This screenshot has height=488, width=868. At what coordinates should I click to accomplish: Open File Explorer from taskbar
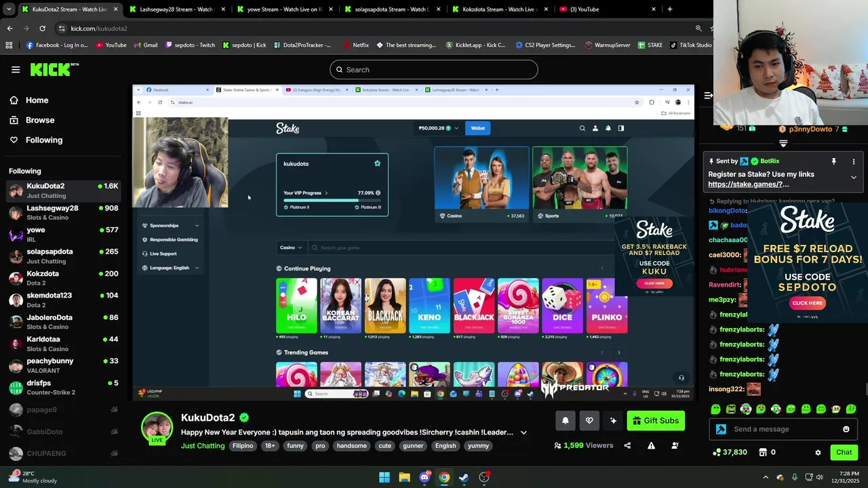click(404, 477)
